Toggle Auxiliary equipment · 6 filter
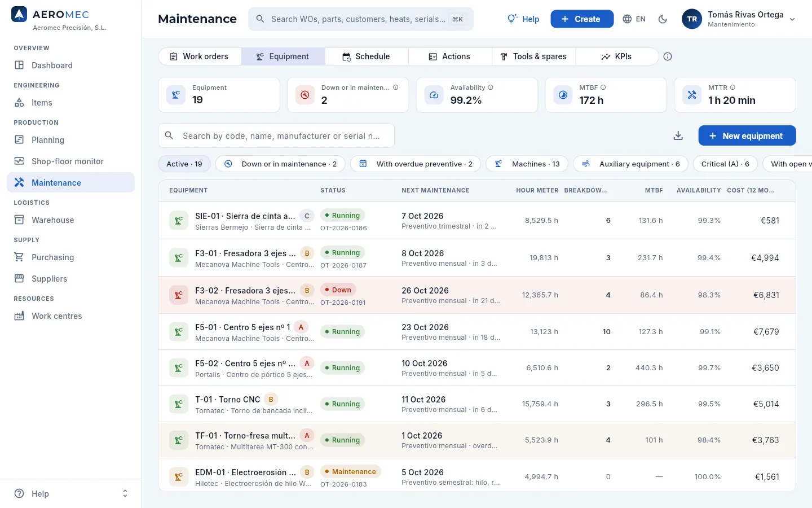 pos(630,164)
